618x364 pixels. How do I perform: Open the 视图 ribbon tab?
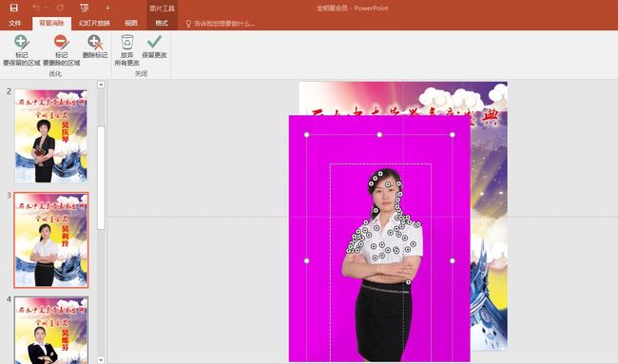[x=131, y=23]
